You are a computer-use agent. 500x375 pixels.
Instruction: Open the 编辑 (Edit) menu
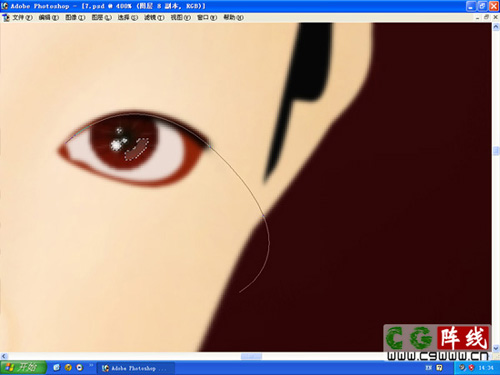point(49,17)
